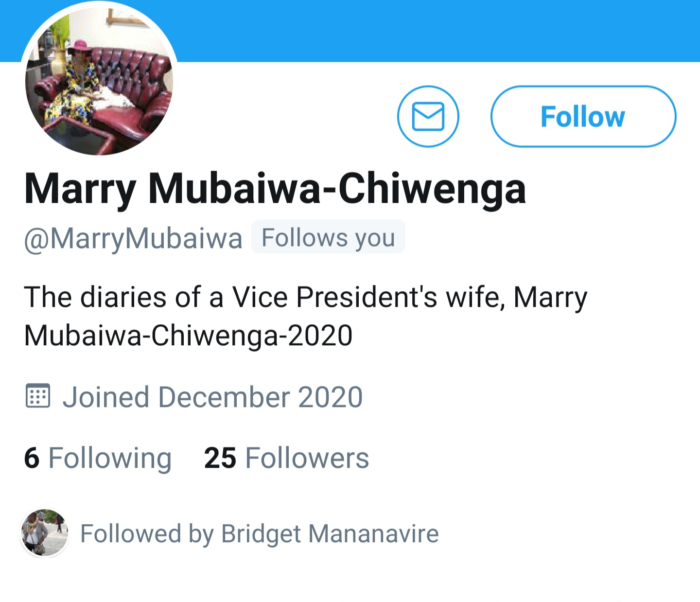Select the @MarryMubaiwa handle
Image resolution: width=700 pixels, height=602 pixels.
pyautogui.click(x=133, y=238)
